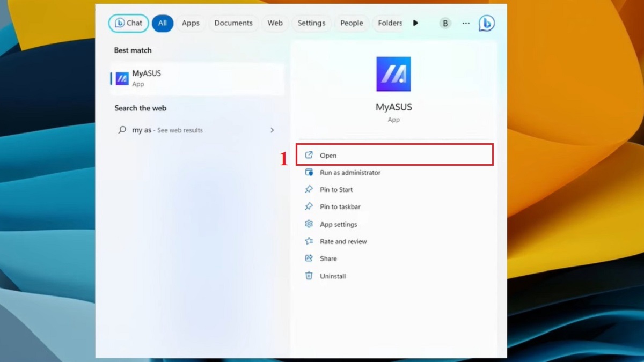Click the Pin to taskbar pin icon
This screenshot has width=644, height=362.
[309, 206]
